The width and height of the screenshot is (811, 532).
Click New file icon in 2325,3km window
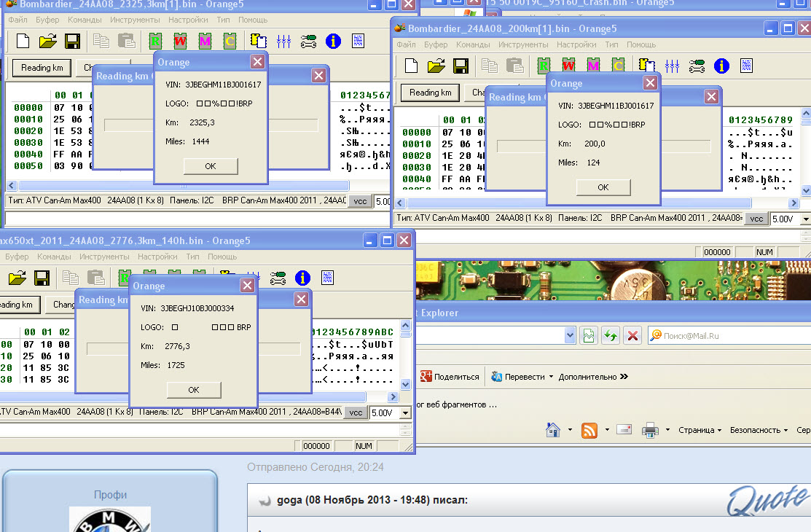[x=23, y=41]
